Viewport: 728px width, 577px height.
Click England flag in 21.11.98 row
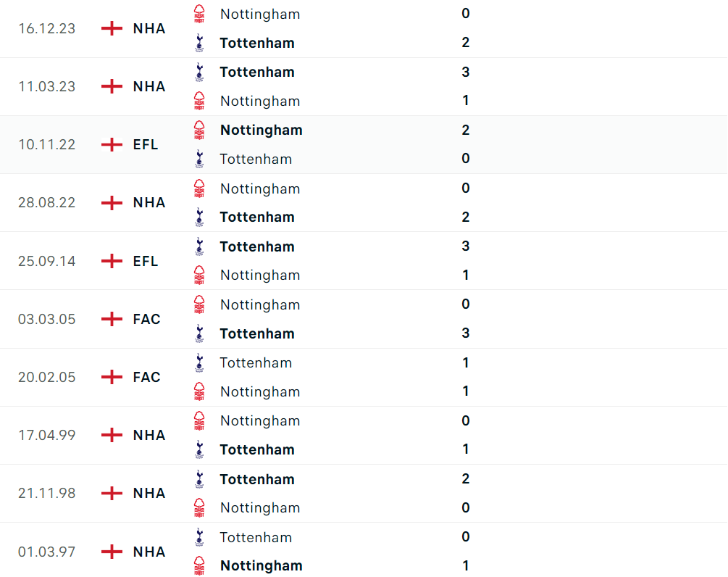pos(112,493)
